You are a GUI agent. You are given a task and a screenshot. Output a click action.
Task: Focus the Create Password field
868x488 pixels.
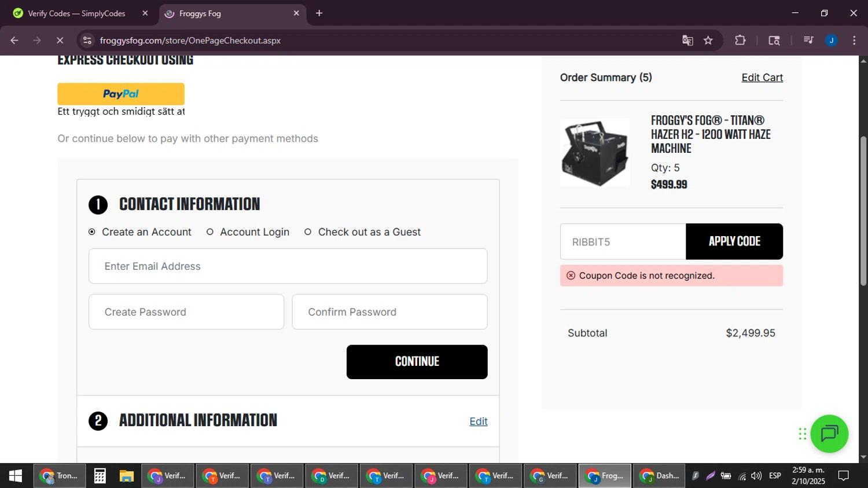tap(186, 312)
